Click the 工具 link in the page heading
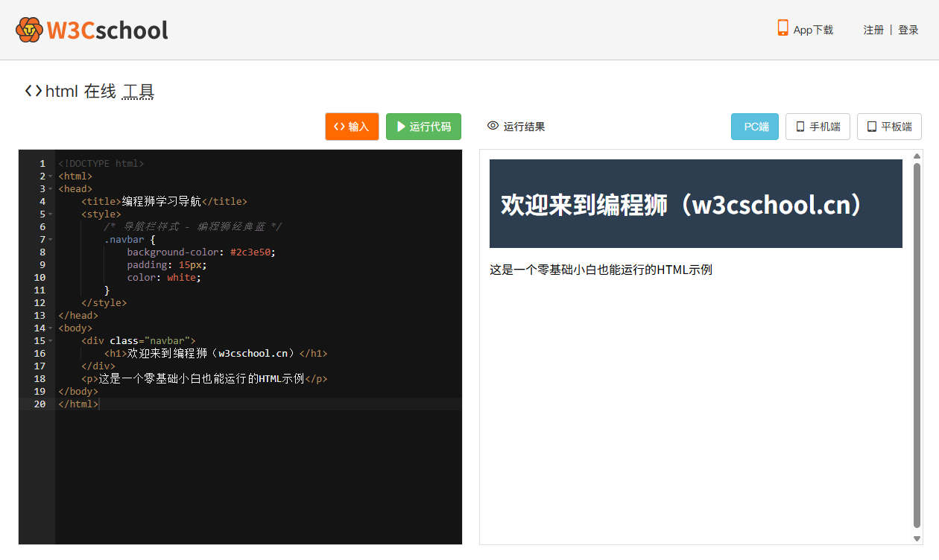Image resolution: width=939 pixels, height=560 pixels. coord(138,92)
